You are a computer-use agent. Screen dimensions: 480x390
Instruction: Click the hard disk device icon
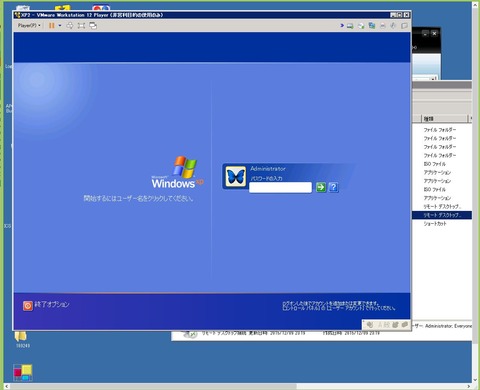tap(350, 26)
